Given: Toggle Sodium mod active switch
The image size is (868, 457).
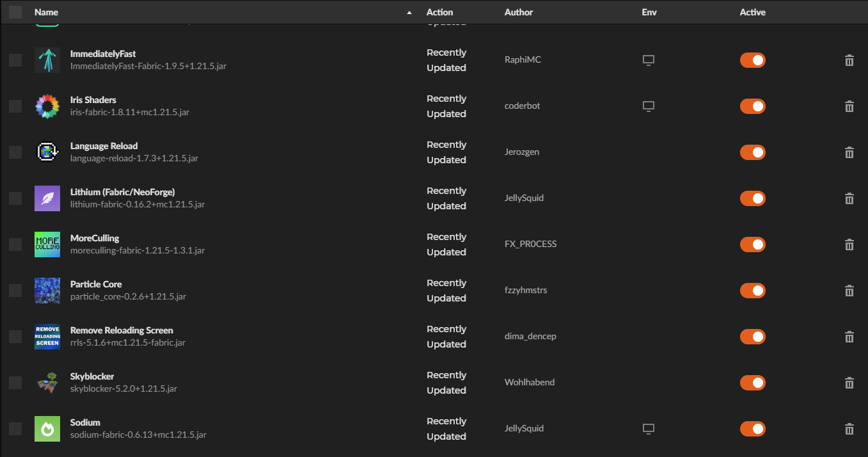Looking at the screenshot, I should coord(753,429).
